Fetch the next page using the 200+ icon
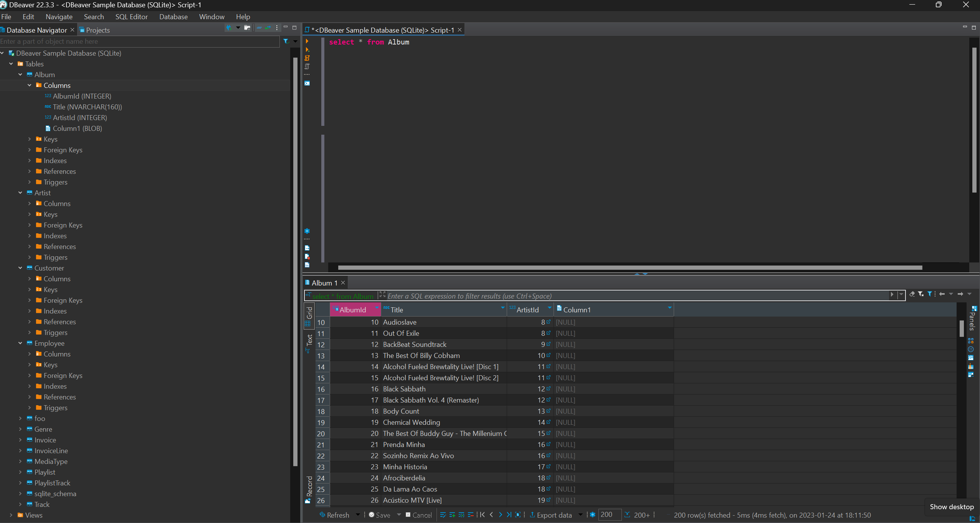This screenshot has height=523, width=980. 638,515
